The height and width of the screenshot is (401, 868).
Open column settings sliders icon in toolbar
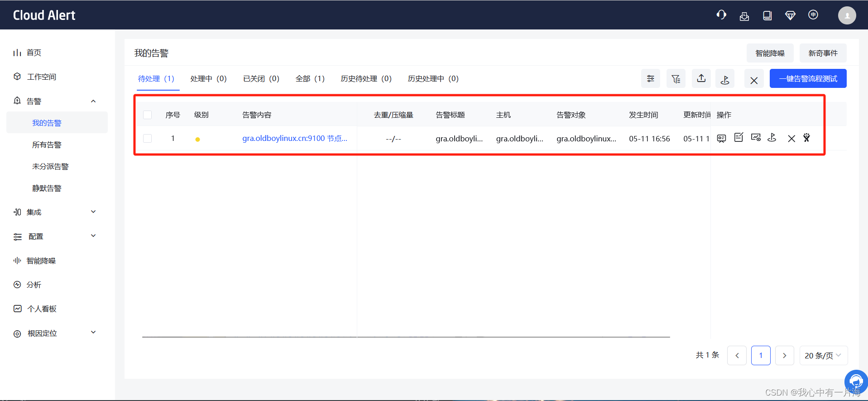(651, 79)
